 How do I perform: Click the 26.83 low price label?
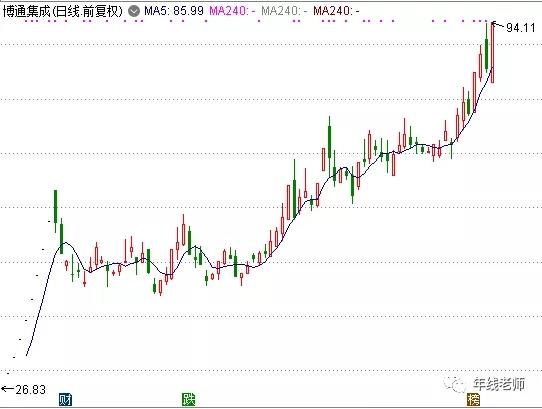pyautogui.click(x=30, y=390)
